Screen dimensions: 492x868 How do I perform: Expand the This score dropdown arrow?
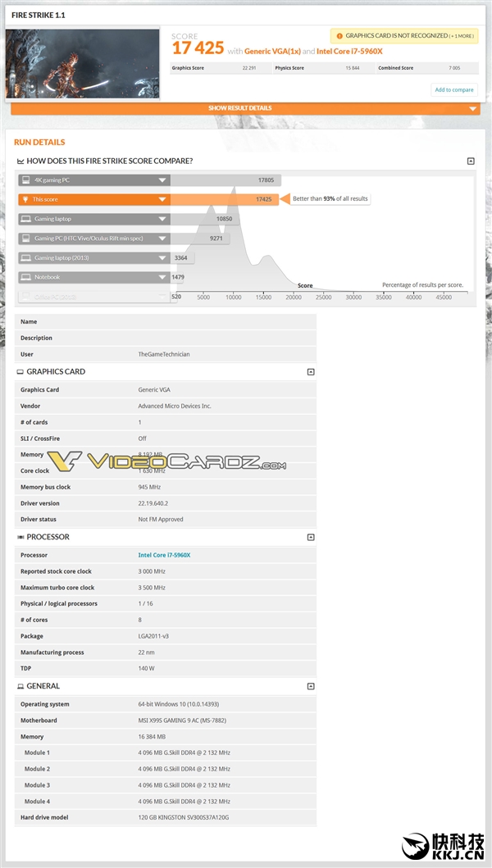[x=162, y=200]
